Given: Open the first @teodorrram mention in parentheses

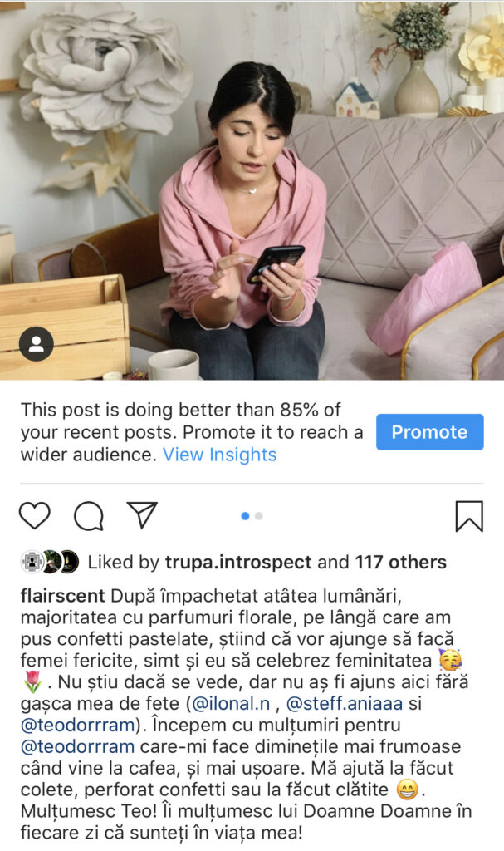Looking at the screenshot, I should (77, 725).
